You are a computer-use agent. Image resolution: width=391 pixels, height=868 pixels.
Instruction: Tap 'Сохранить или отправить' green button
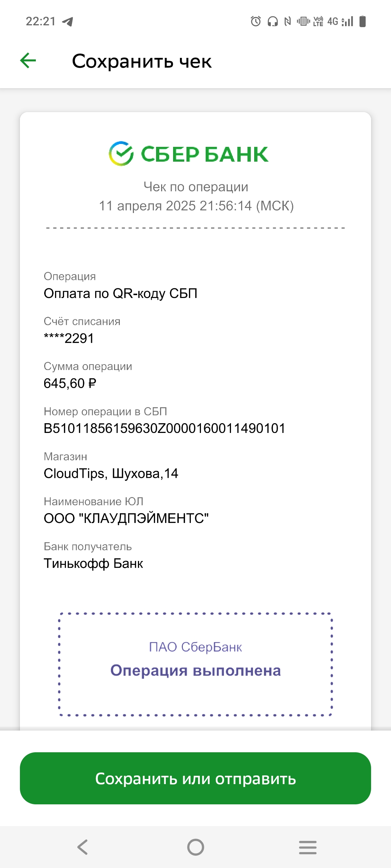click(195, 778)
